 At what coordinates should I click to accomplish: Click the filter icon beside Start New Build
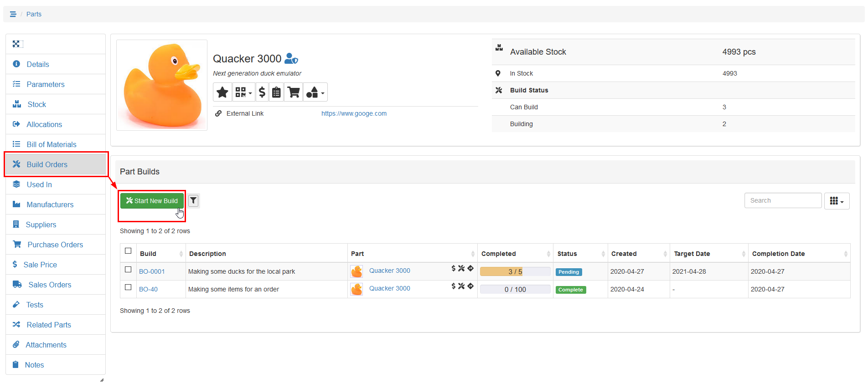[x=193, y=200]
